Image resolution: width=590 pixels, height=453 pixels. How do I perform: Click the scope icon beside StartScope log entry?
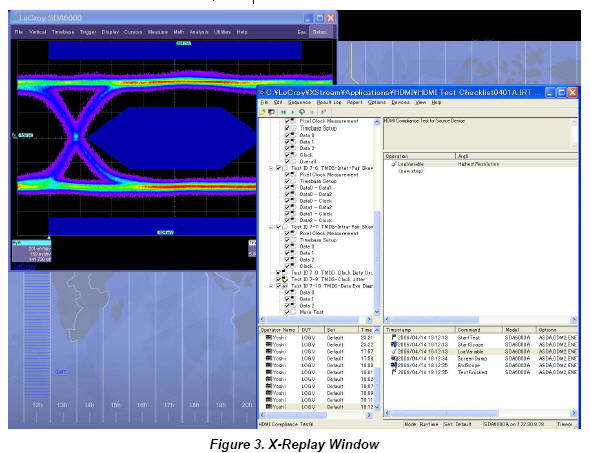[394, 344]
